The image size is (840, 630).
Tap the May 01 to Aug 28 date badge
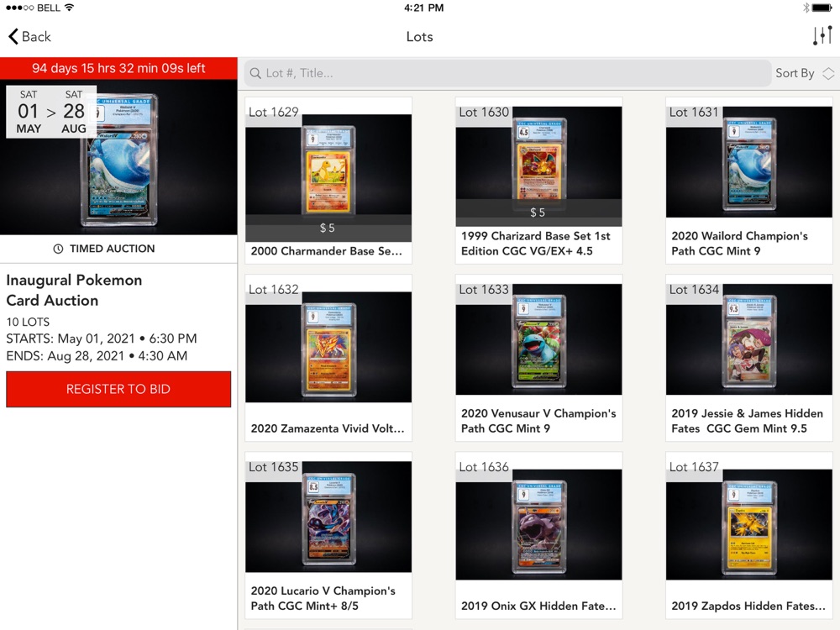coord(51,112)
